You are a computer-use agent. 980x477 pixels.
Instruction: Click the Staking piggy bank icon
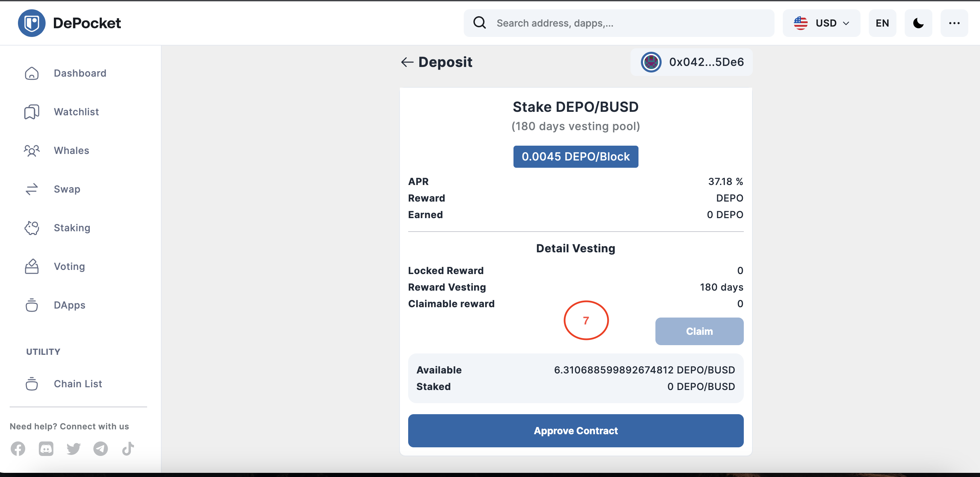(x=31, y=228)
